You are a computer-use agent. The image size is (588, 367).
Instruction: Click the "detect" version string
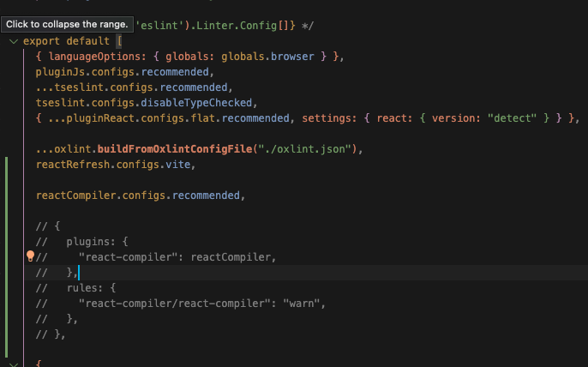(513, 118)
